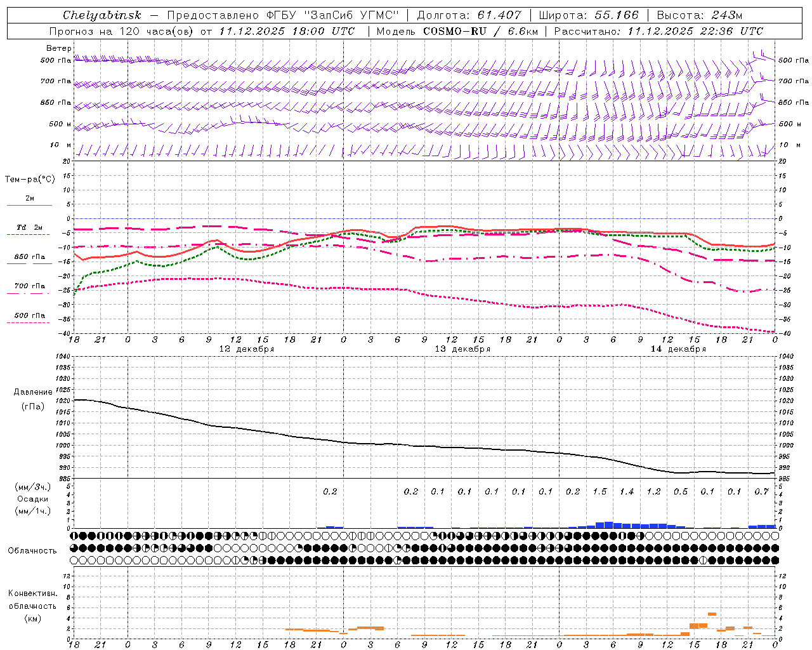Screen dimensions: 812x650
Task: Click the "(мм/3ч.)" precipitation unit label
Action: [x=32, y=487]
